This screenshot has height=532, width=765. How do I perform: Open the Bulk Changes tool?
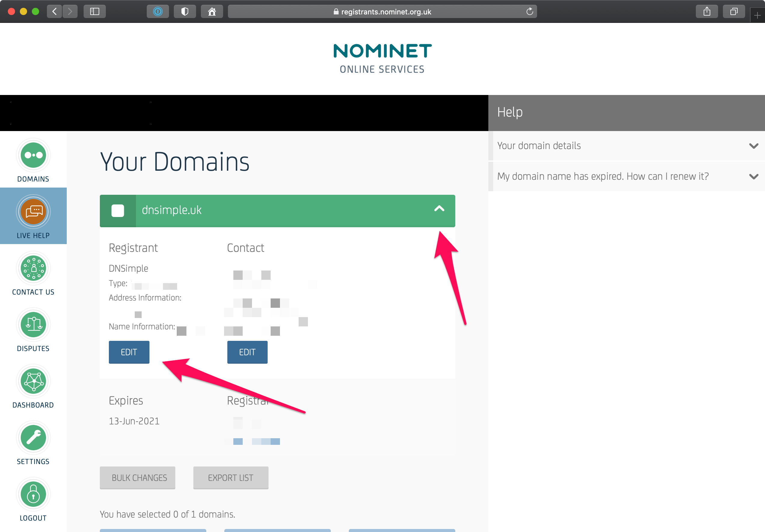(137, 478)
